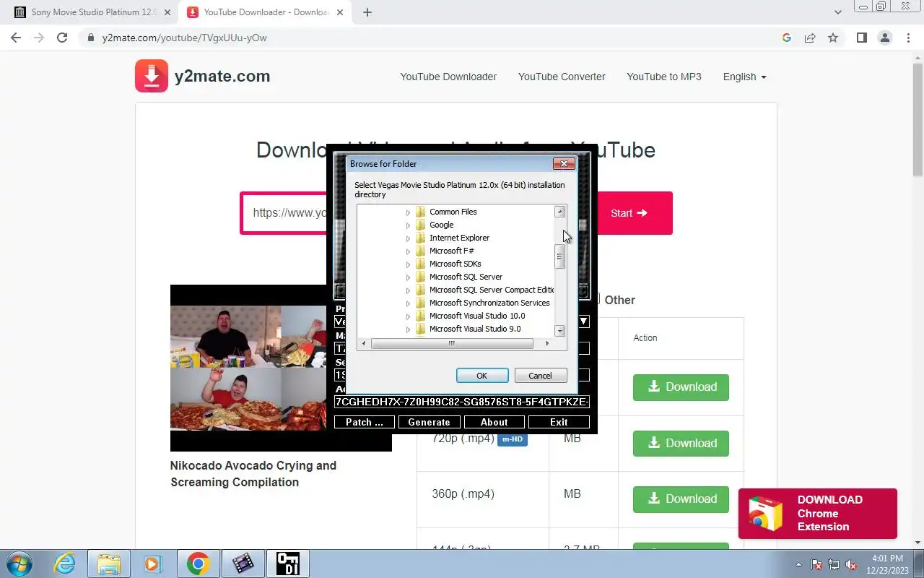Expand the Microsoft SQL Server folder node
Image resolution: width=924 pixels, height=578 pixels.
click(408, 277)
